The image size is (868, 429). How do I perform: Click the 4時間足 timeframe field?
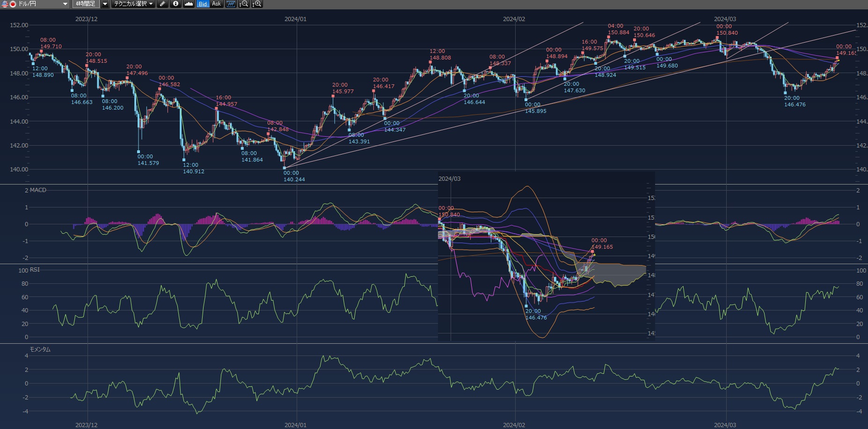coord(86,4)
